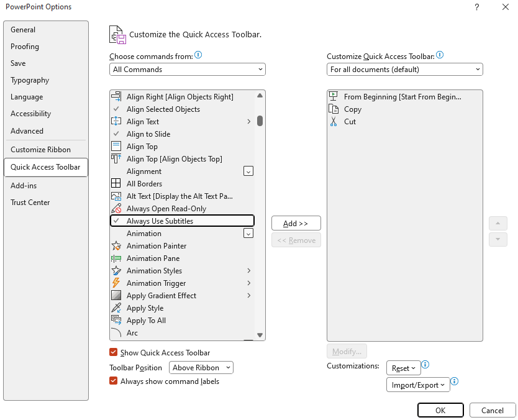
Task: Select the Arc shape icon
Action: pyautogui.click(x=116, y=333)
